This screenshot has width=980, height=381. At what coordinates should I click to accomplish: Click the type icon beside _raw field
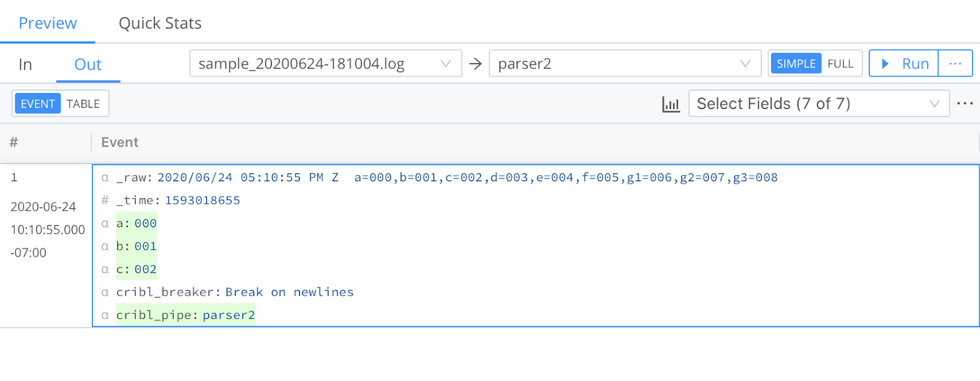click(x=105, y=178)
